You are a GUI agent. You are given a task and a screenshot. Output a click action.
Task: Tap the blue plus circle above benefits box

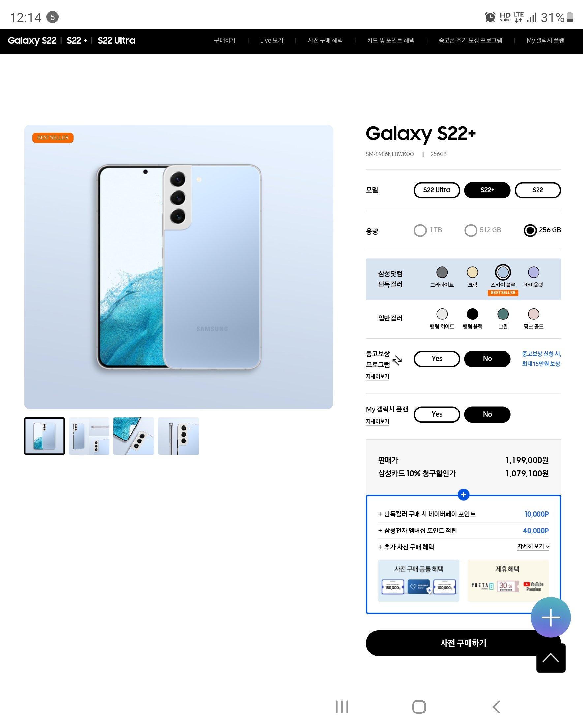tap(463, 495)
